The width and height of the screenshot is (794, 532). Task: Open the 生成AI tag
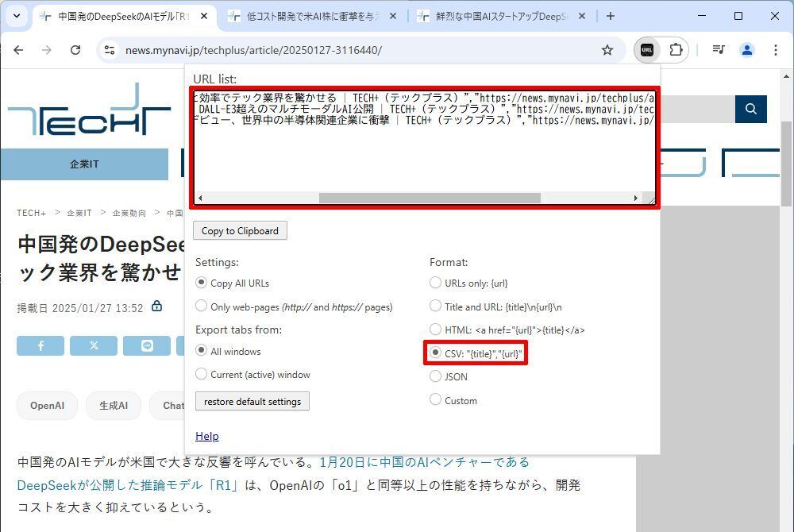(x=114, y=406)
